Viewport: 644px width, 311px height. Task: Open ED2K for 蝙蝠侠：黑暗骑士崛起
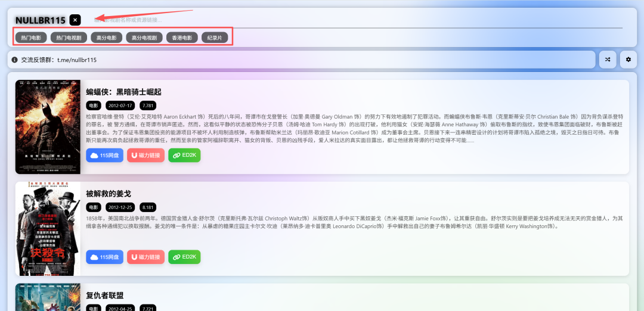[x=184, y=155]
